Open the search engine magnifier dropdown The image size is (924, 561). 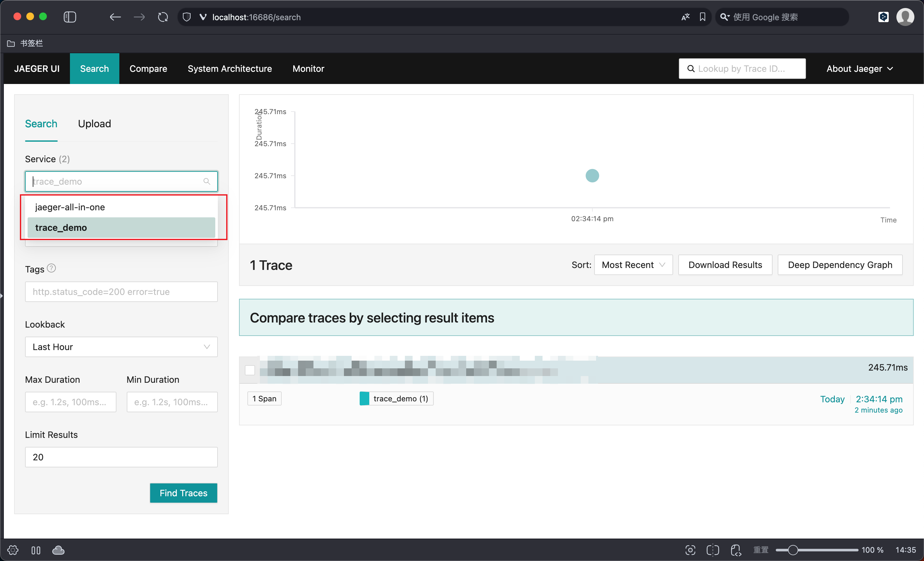724,17
